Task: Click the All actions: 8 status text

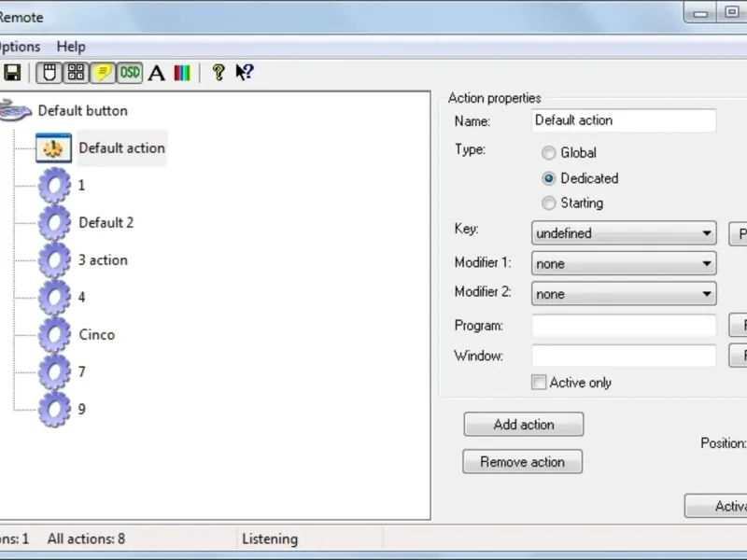Action: pos(86,539)
